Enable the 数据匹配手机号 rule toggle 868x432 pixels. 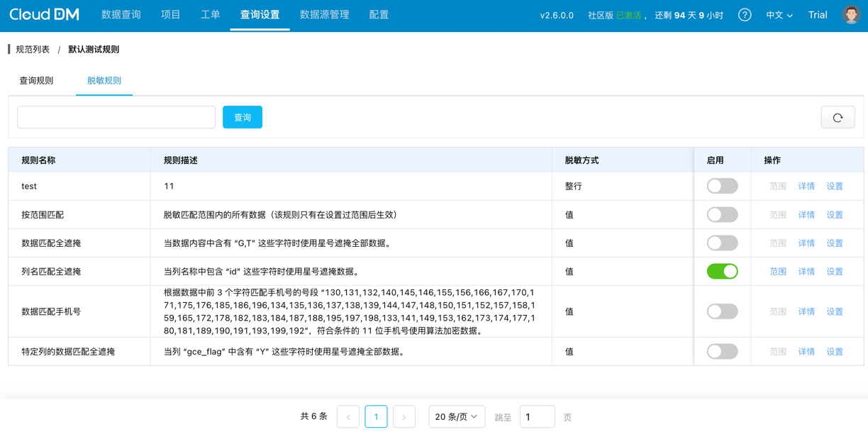coord(722,311)
